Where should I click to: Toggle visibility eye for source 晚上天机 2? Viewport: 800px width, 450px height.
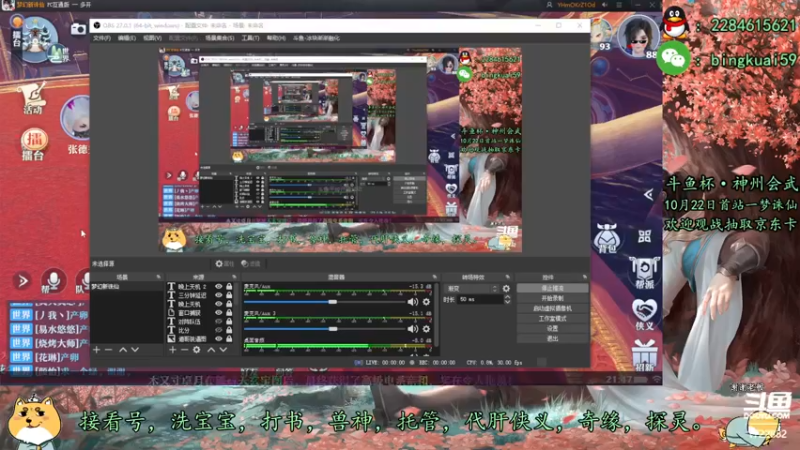click(218, 287)
